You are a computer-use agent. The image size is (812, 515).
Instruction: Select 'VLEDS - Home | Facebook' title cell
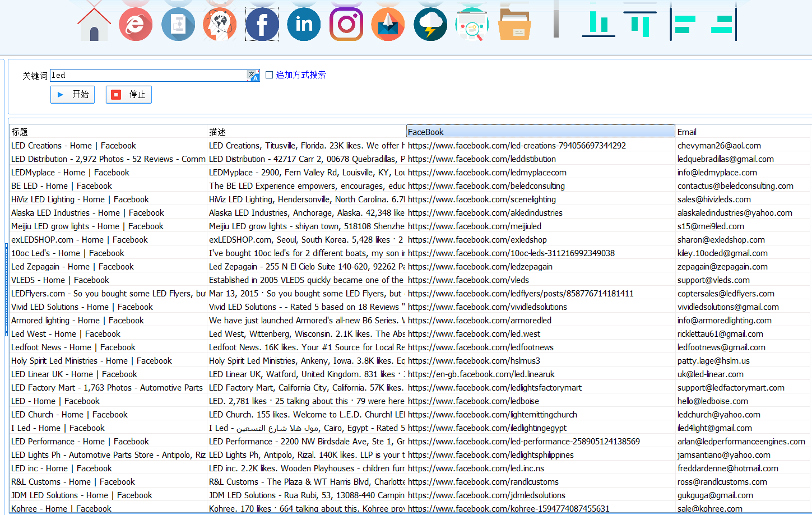(60, 280)
